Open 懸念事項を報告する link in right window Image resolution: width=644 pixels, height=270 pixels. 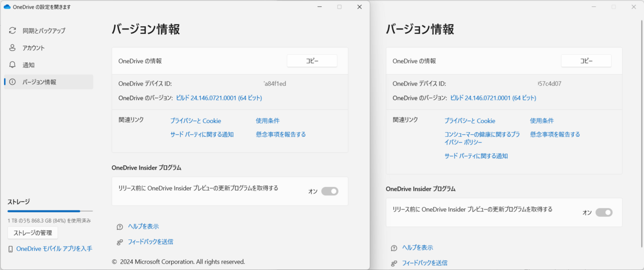[555, 135]
